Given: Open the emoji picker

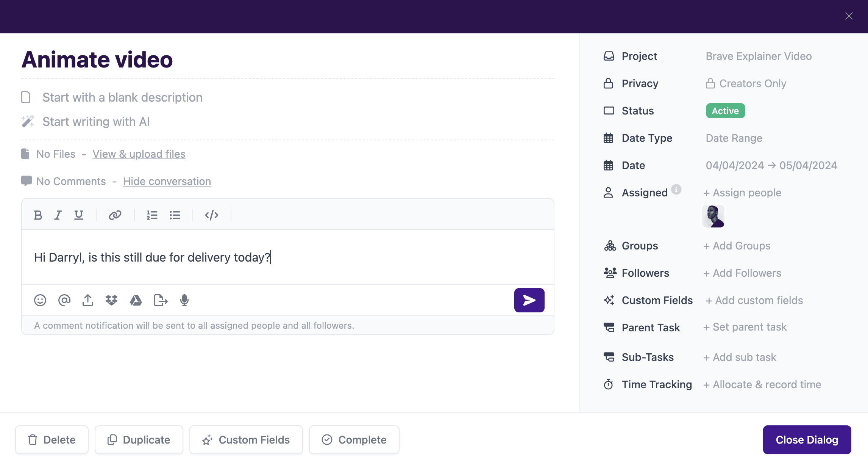Looking at the screenshot, I should (40, 300).
